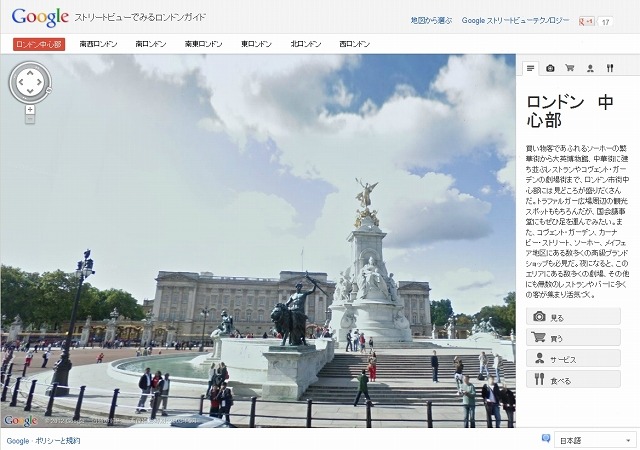Click the ストリートビューでみるロンドンガイド title
This screenshot has height=450, width=640.
(x=140, y=18)
